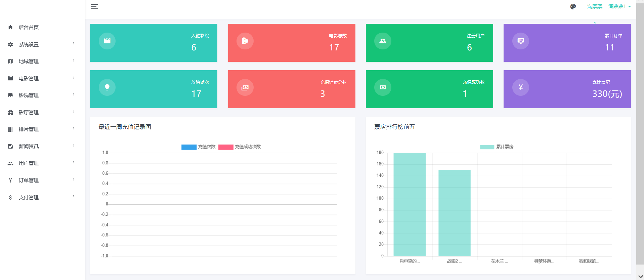Open the 淘票票1 user dropdown

coord(619,6)
